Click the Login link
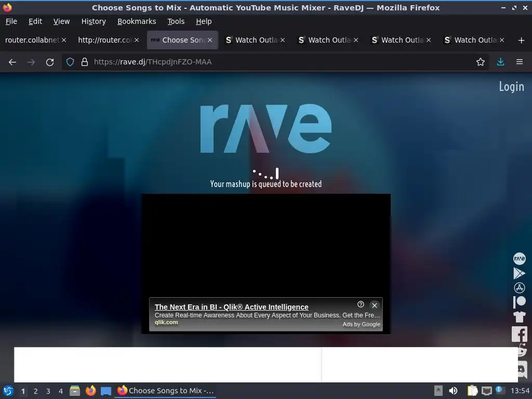 click(511, 87)
